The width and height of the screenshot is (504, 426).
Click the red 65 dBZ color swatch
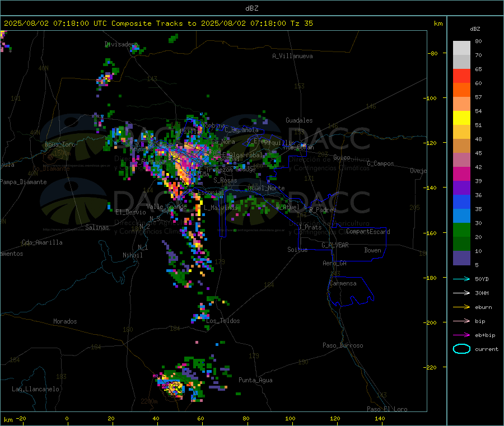click(461, 76)
